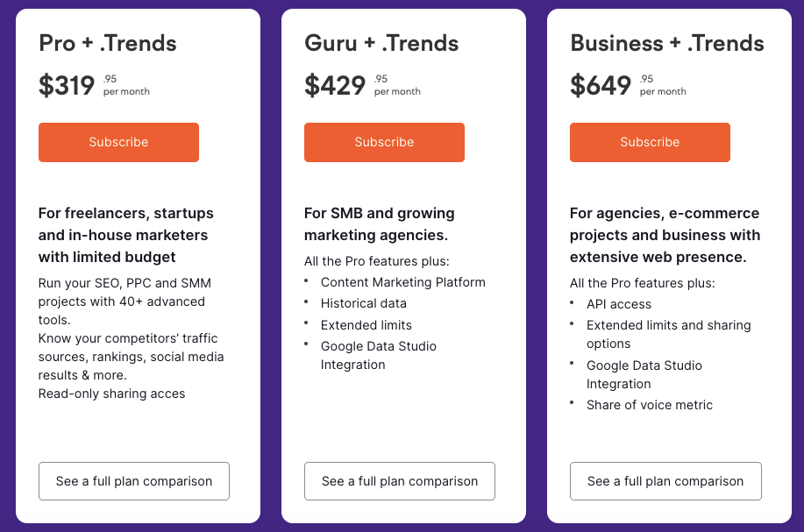Click the Read-only sharing access line
804x532 pixels.
[x=112, y=394]
